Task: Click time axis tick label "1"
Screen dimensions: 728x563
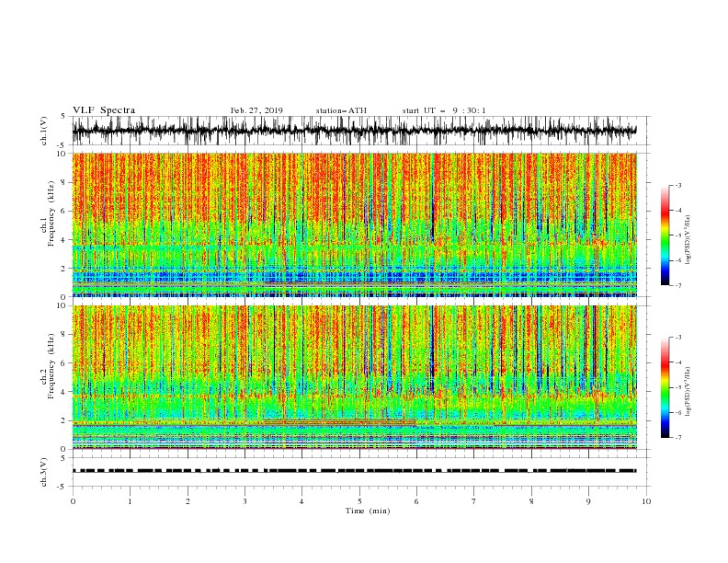Action: point(130,501)
